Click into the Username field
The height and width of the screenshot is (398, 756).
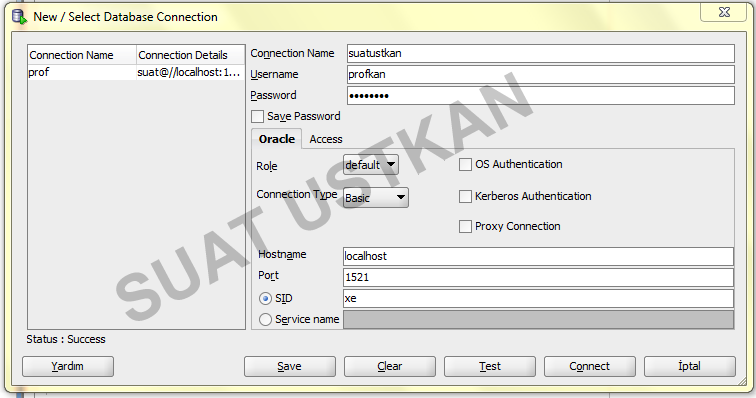click(x=541, y=74)
